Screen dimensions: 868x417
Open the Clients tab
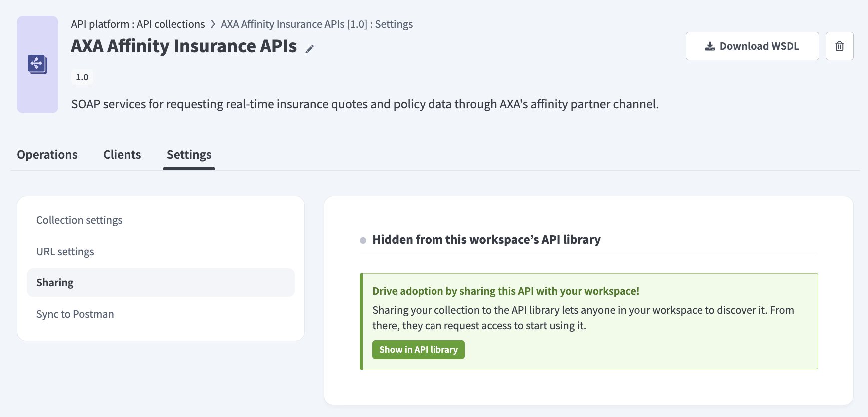click(x=122, y=155)
